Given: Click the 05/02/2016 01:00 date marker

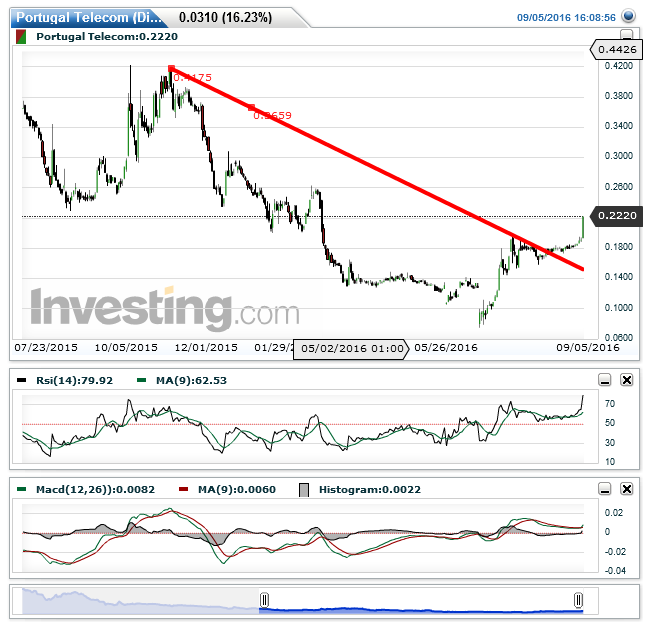Looking at the screenshot, I should (351, 349).
